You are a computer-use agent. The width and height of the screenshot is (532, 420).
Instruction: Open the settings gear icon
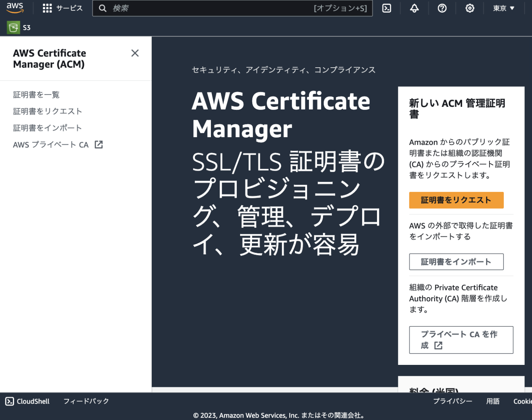pyautogui.click(x=470, y=8)
